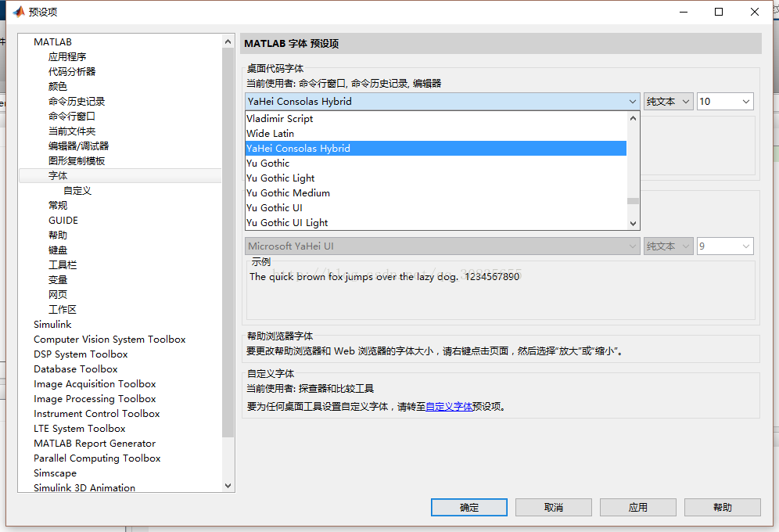Click the font list scroll-down arrow
Screen dimensions: 779x532
(x=633, y=224)
